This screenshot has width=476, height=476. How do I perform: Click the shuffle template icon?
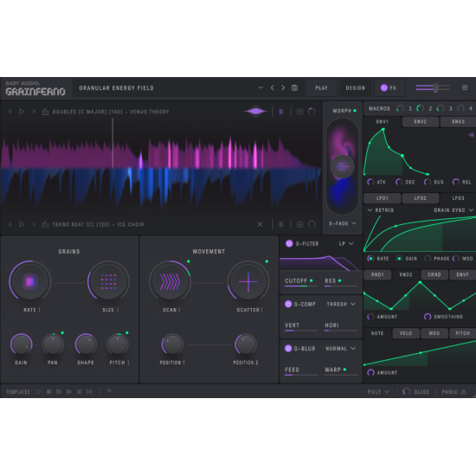pyautogui.click(x=80, y=391)
